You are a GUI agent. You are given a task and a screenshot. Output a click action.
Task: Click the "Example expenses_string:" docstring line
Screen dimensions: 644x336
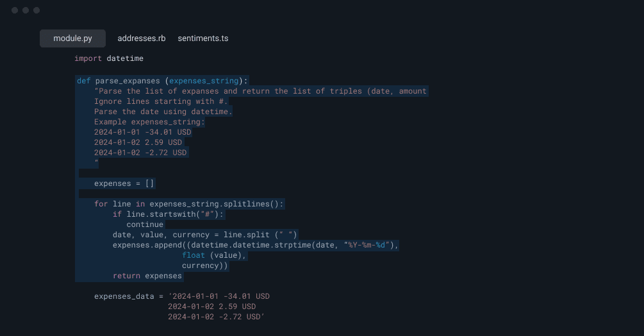click(149, 122)
